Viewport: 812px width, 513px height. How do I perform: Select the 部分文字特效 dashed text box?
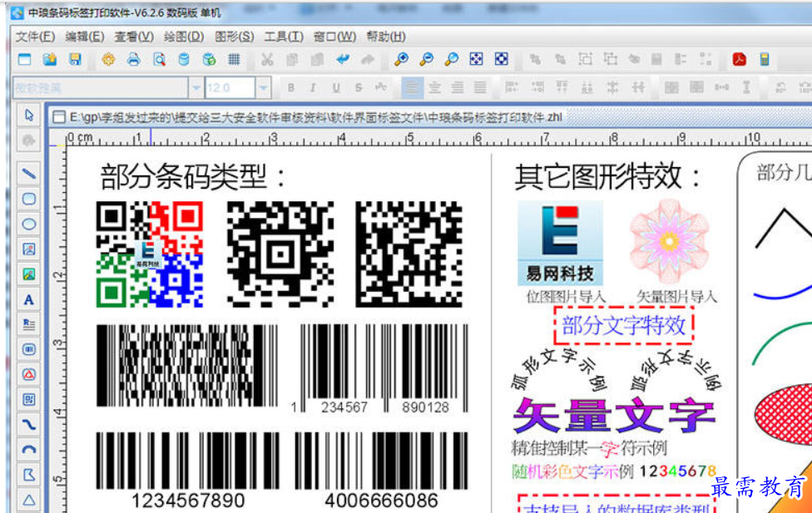pos(623,326)
